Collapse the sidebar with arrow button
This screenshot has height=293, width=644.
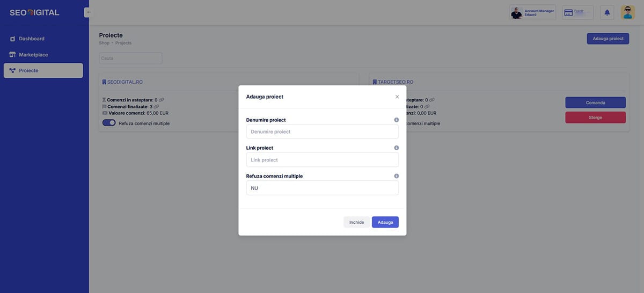point(89,12)
